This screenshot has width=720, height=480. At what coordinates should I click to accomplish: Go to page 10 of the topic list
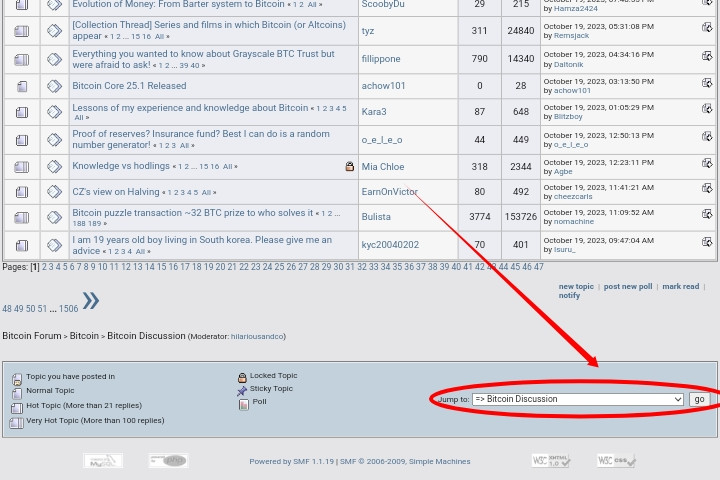(x=102, y=267)
